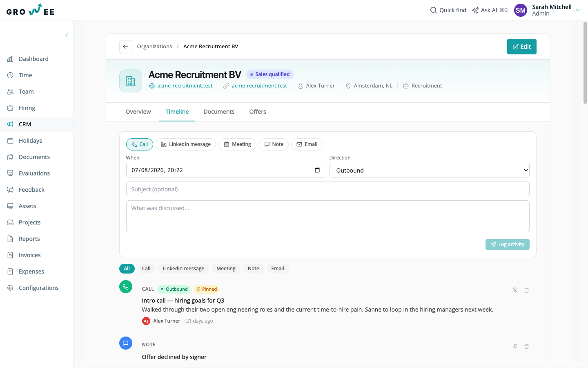
Task: Filter timeline by LinkedIn message
Action: click(183, 269)
